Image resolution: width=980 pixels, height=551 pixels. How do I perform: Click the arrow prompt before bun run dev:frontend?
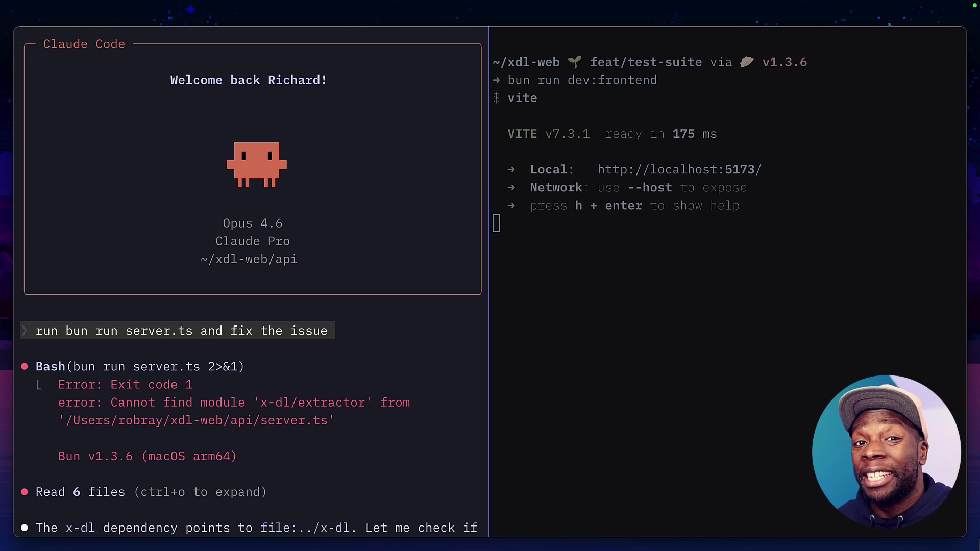click(x=497, y=80)
